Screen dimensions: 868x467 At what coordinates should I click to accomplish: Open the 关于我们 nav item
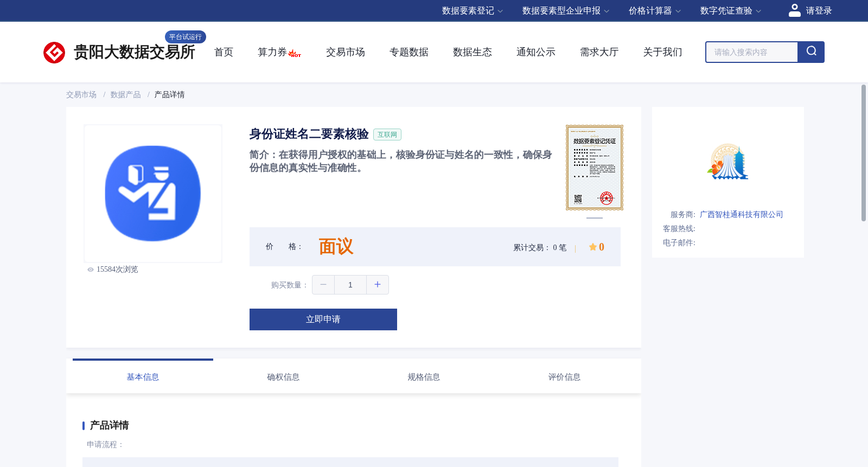point(663,52)
